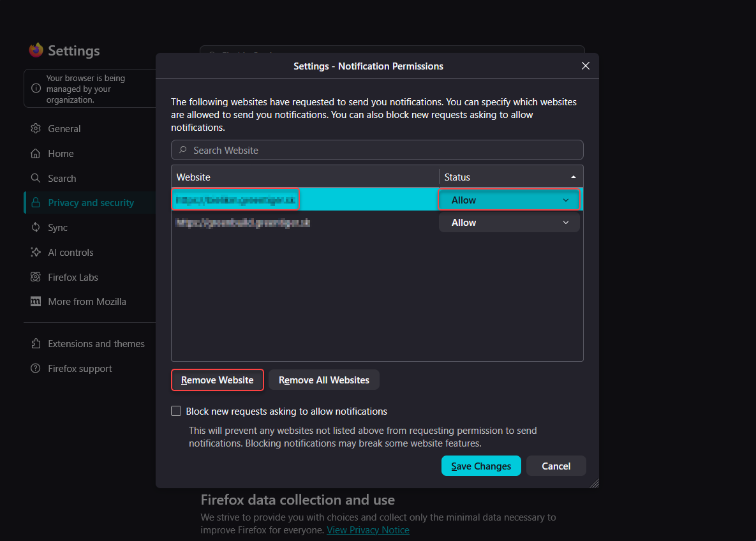Open the Sync settings section
The width and height of the screenshot is (756, 541).
tap(57, 228)
